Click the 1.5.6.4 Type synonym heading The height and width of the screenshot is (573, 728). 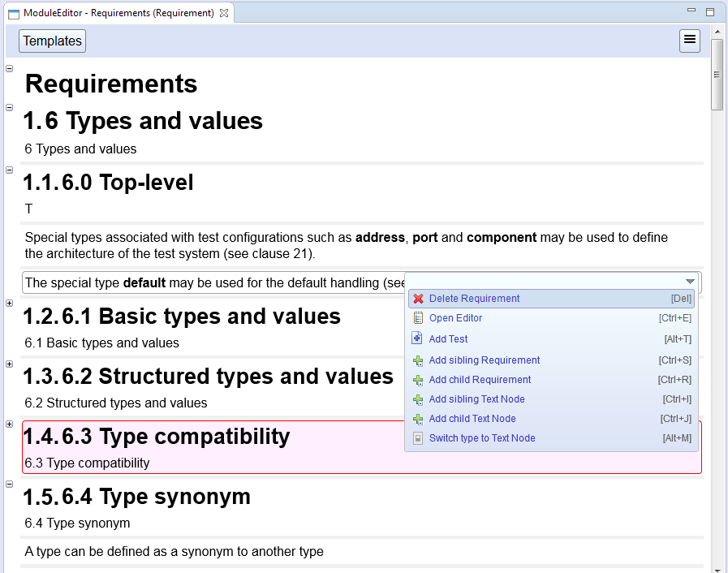pos(137,497)
